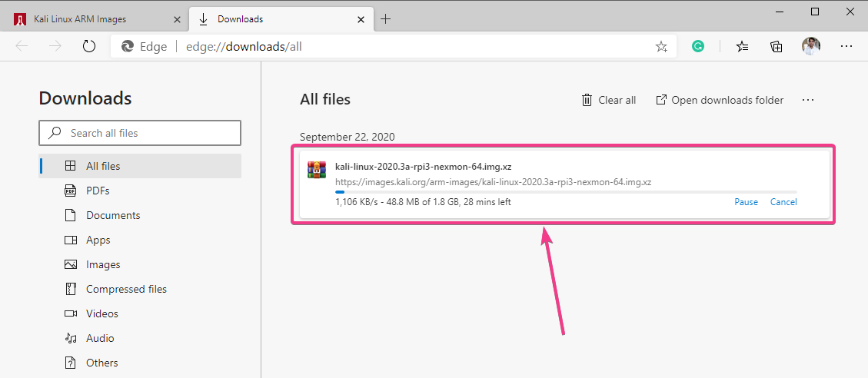This screenshot has width=868, height=378.
Task: Add this page to favorites with star icon
Action: [661, 47]
